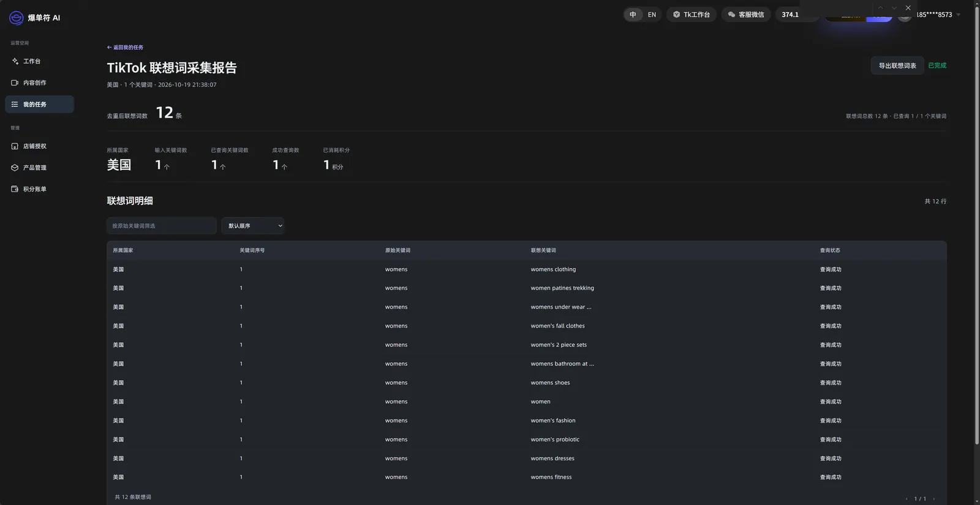
Task: Click the 客服微信 WeChat button
Action: [x=746, y=15]
